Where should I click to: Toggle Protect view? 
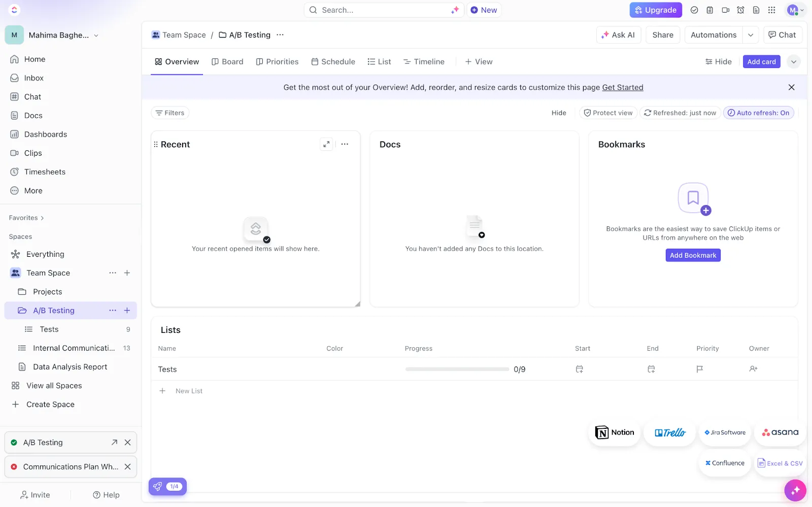point(608,113)
